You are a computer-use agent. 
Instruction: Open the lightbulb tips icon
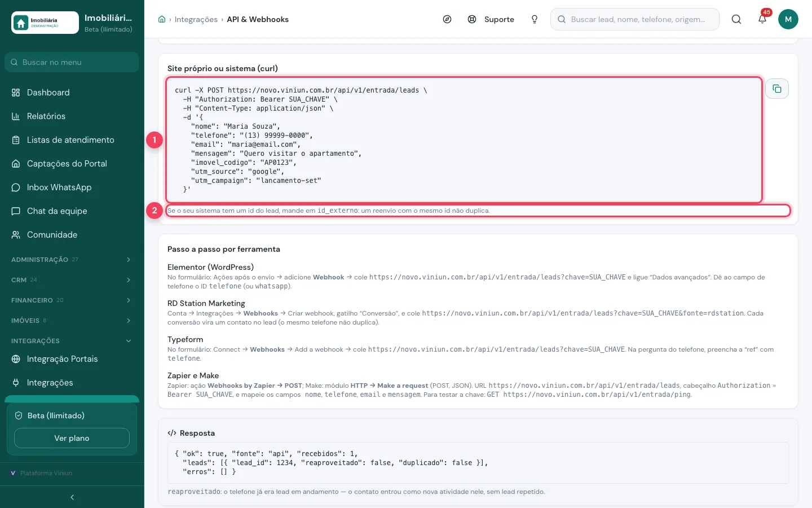tap(535, 19)
